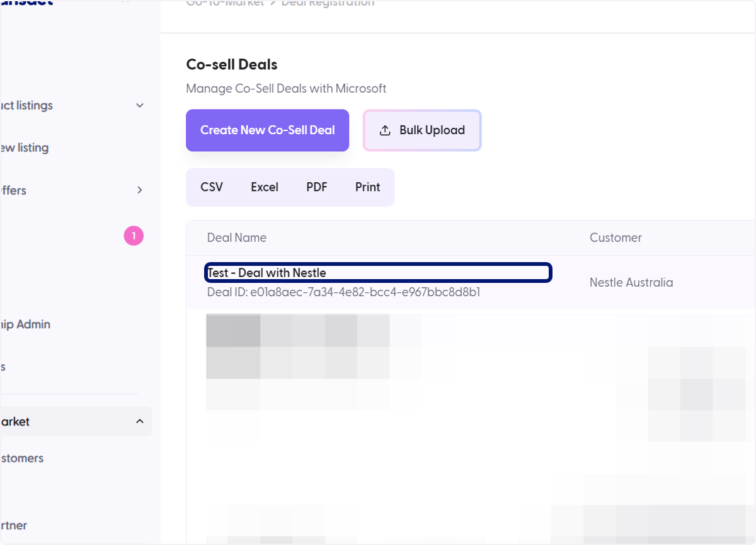Screen dimensions: 756x545
Task: Open Test - Deal with Nestle
Action: pyautogui.click(x=266, y=273)
